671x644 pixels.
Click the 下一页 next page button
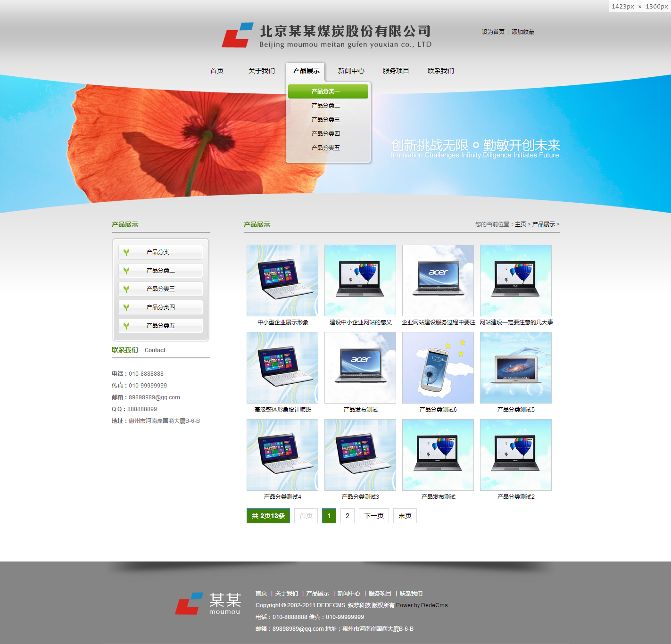(373, 516)
